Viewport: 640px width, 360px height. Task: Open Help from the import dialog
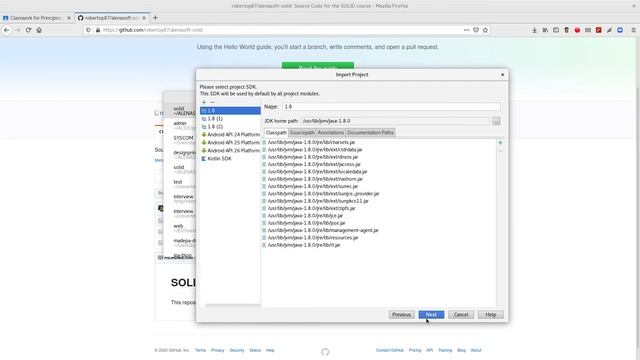tap(491, 315)
